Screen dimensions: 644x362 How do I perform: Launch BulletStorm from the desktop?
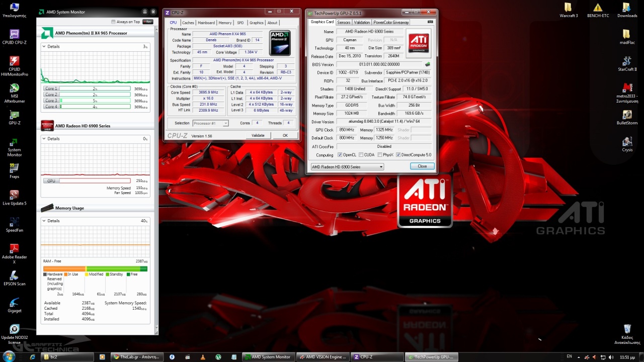[627, 118]
